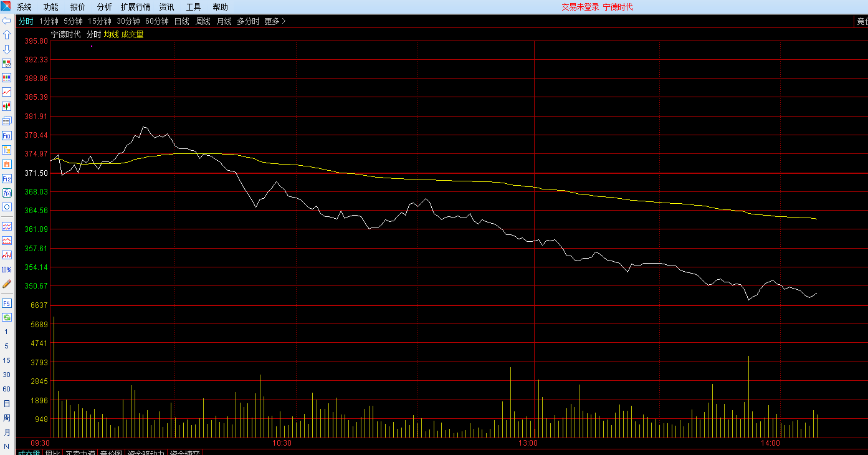868x455 pixels.
Task: Click the stacked windows sidebar icon
Action: click(x=7, y=121)
